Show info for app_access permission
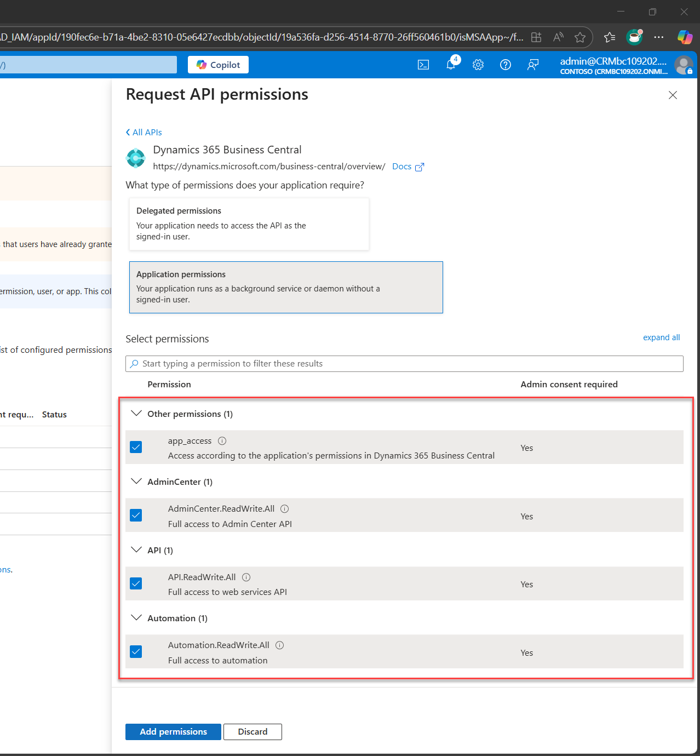Image resolution: width=700 pixels, height=756 pixels. point(222,441)
